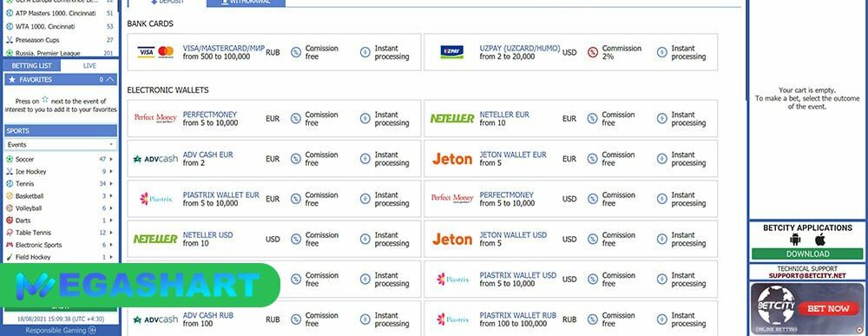Click the Favorites star icon

[x=12, y=80]
